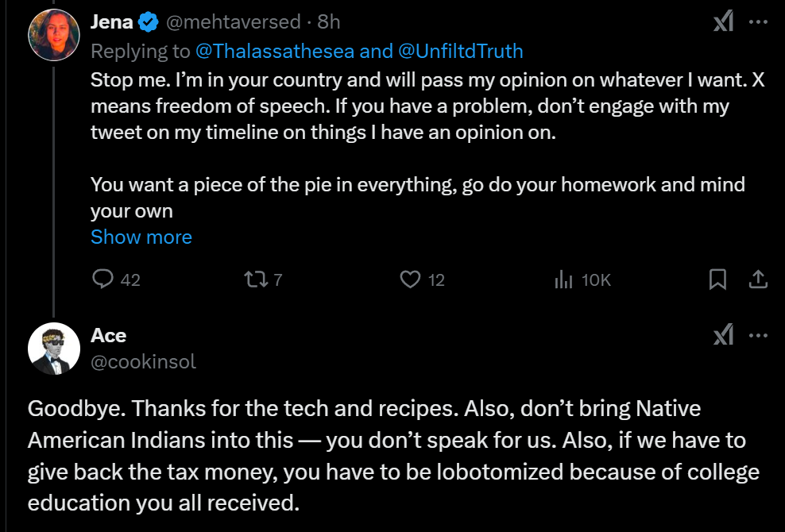Open the more options menu on Ace's tweet
Viewport: 785px width, 532px height.
click(x=759, y=336)
